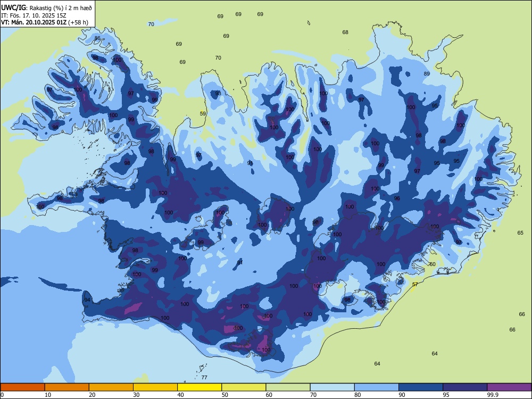Click the dark blue 90–95 legend swatch
The image size is (532, 399).
pos(421,387)
